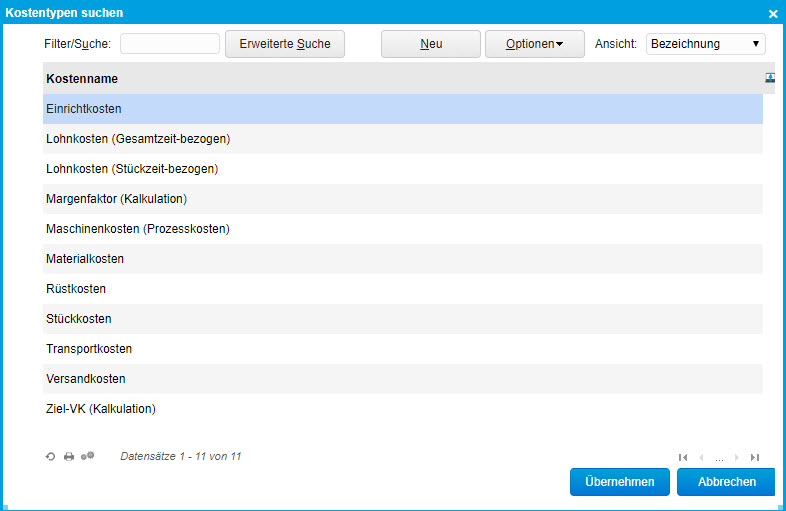Screen dimensions: 786x511
Task: Select Lohnkosten (Stückzeit-bezogen) row
Action: tap(403, 169)
